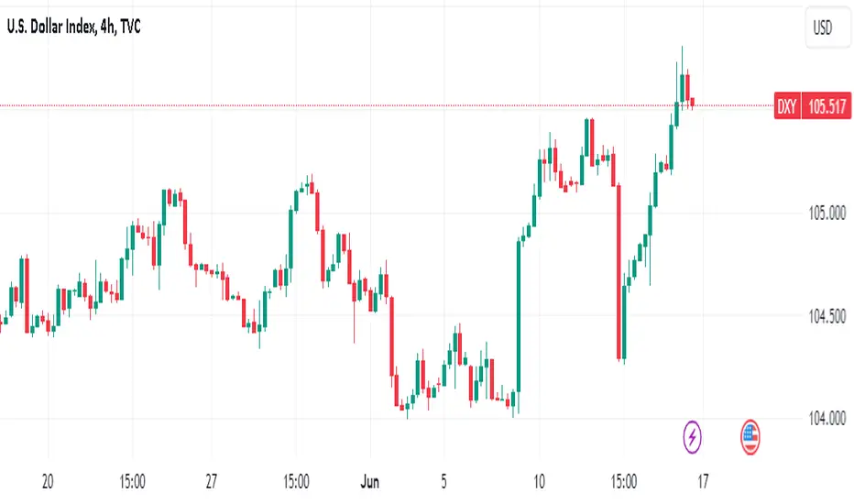Select the Jun date label on time axis
This screenshot has width=854, height=504.
point(370,482)
